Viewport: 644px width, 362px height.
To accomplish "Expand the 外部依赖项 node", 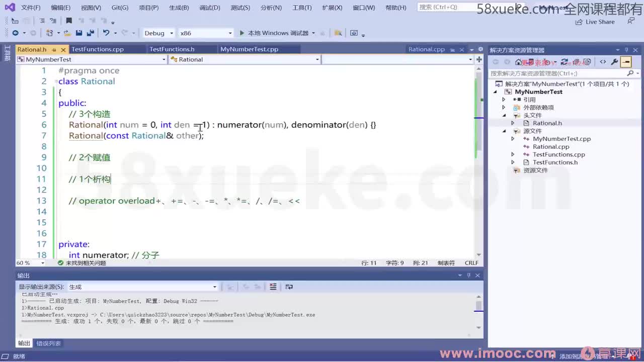I will pos(504,108).
